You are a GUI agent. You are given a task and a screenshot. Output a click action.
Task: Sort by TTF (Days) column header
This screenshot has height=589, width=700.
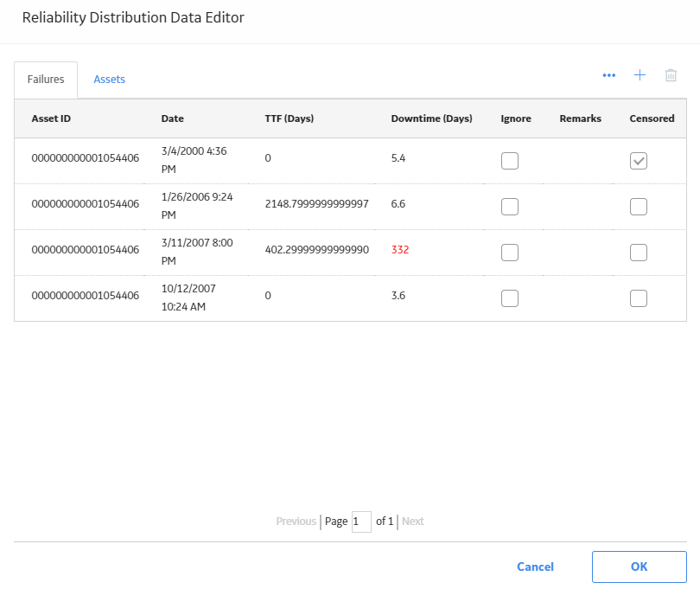[290, 118]
